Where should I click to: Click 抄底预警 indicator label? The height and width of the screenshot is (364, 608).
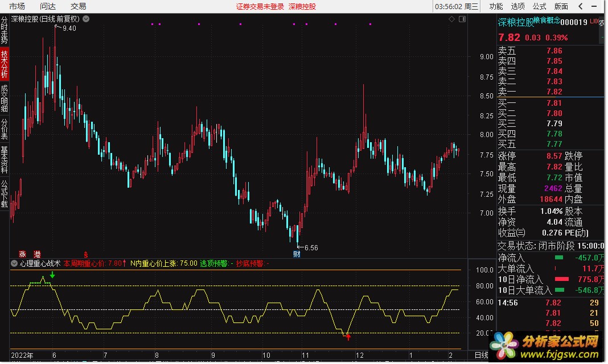tap(252, 264)
